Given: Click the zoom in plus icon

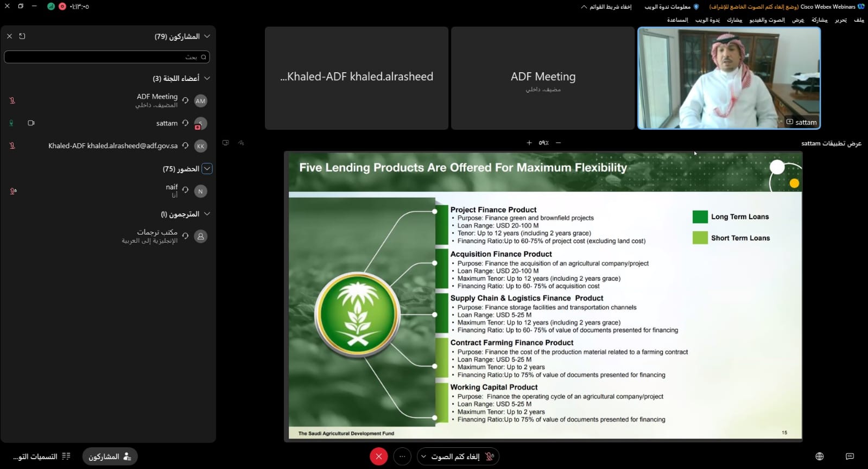Looking at the screenshot, I should pos(529,143).
